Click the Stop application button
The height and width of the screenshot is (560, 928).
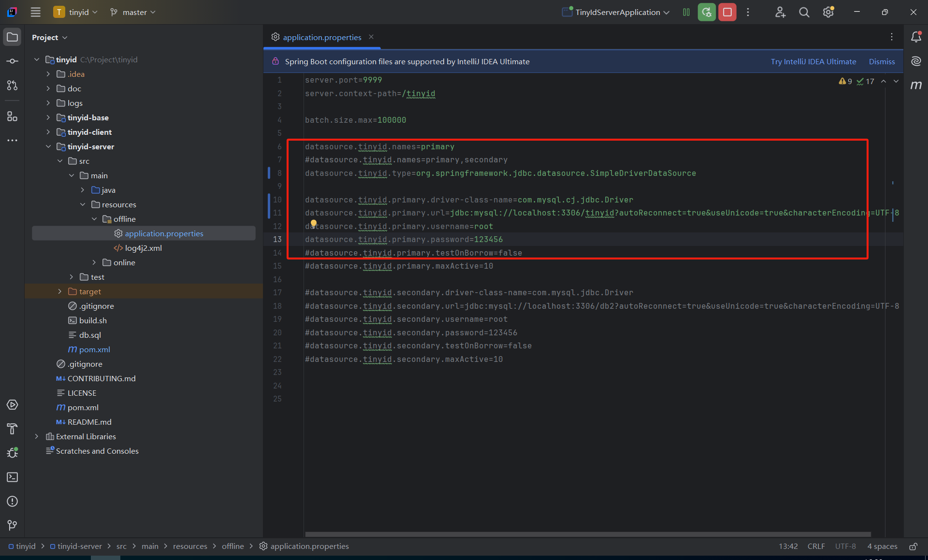pyautogui.click(x=727, y=12)
